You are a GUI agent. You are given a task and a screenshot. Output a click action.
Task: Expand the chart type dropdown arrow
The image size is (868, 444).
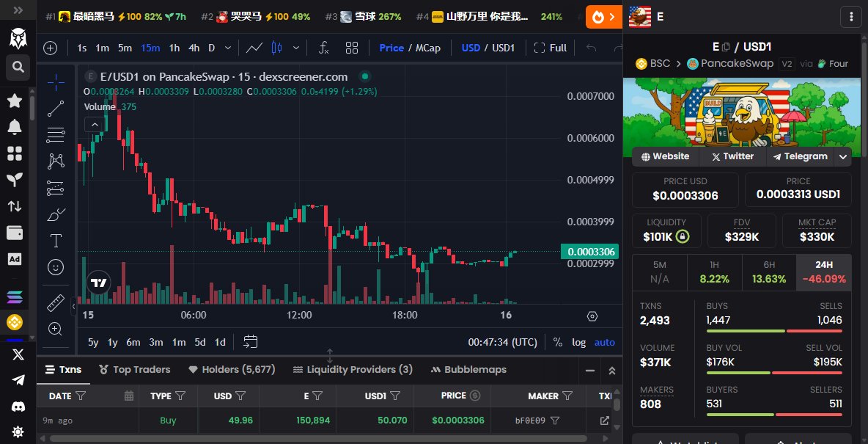coord(296,48)
